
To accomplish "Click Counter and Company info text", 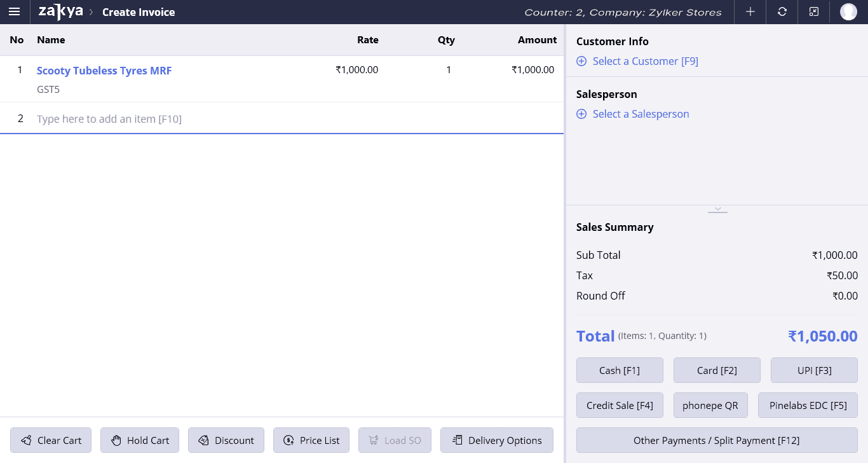I will pyautogui.click(x=623, y=12).
